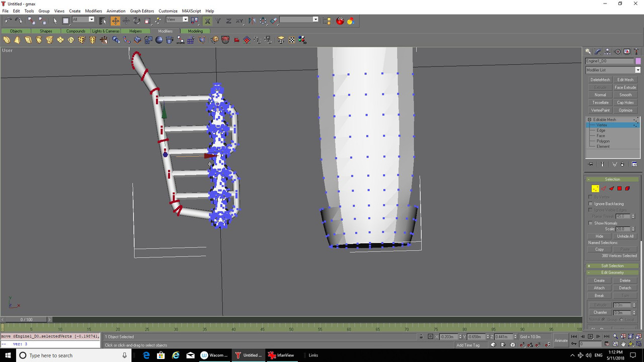This screenshot has width=644, height=362.
Task: Activate the Select and Move tool
Action: pos(115,21)
